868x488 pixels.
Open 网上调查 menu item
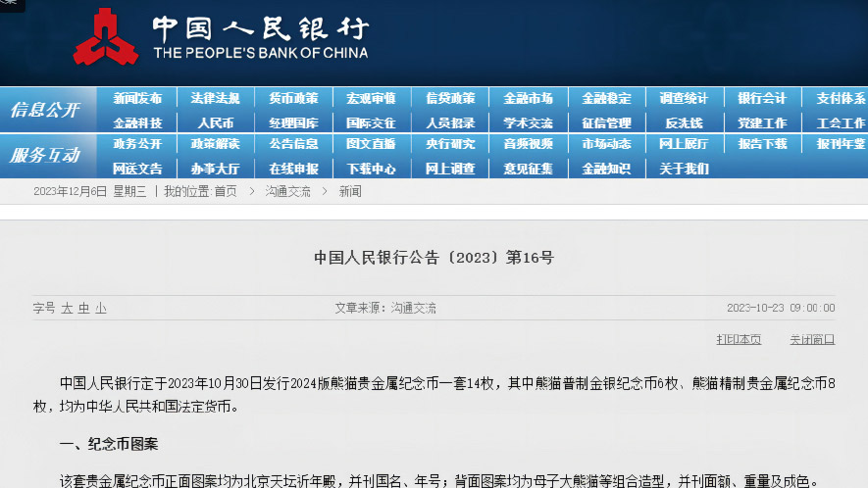click(450, 169)
